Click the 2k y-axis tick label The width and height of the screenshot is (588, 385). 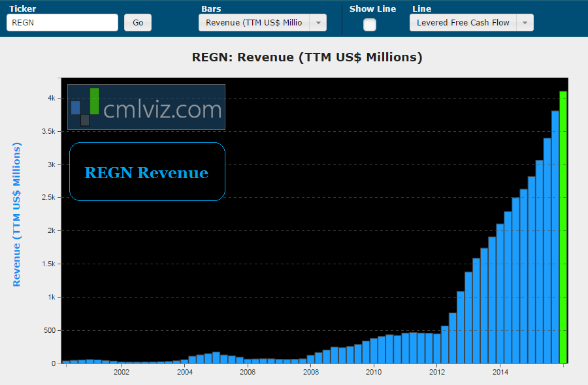click(x=52, y=231)
